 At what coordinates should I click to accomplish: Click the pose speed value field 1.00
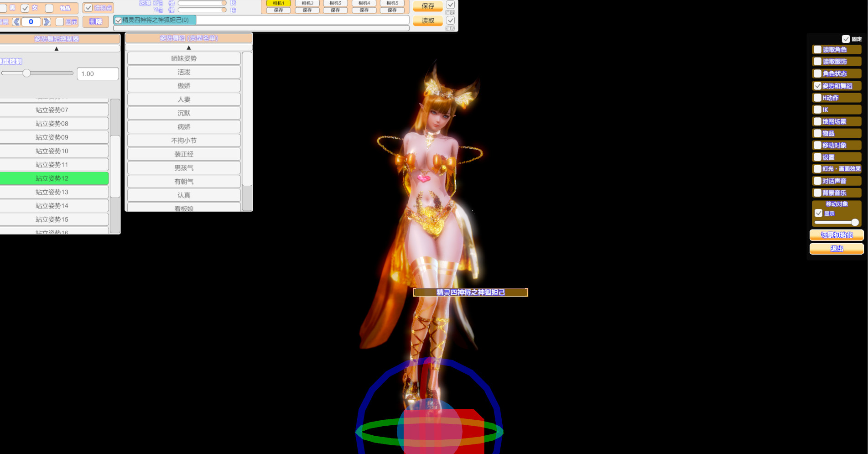pos(98,74)
